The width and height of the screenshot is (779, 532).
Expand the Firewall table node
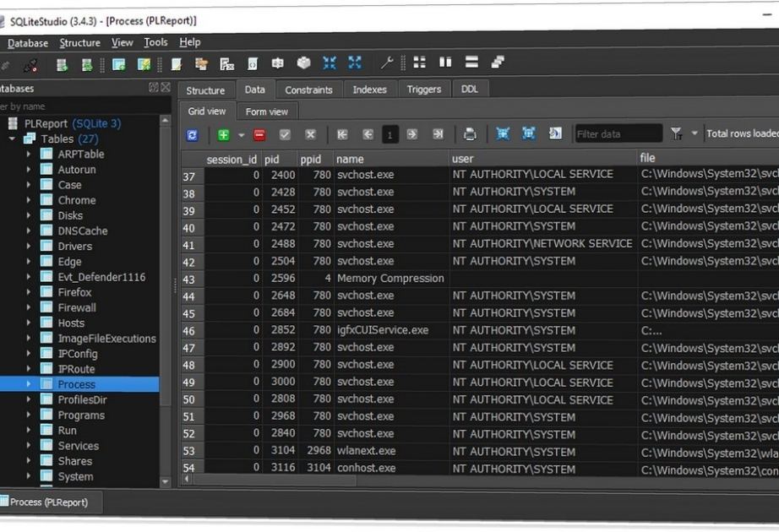click(x=29, y=307)
